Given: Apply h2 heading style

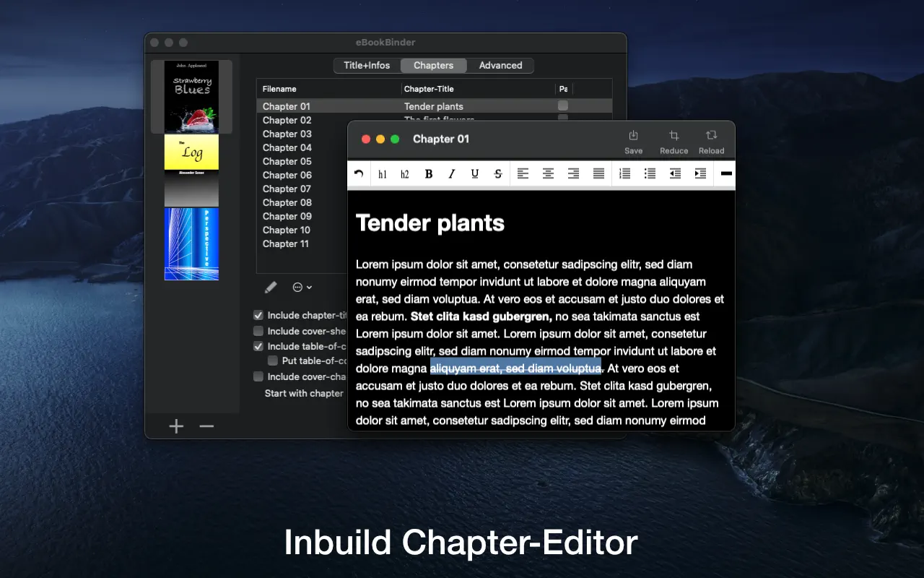Looking at the screenshot, I should coord(405,174).
